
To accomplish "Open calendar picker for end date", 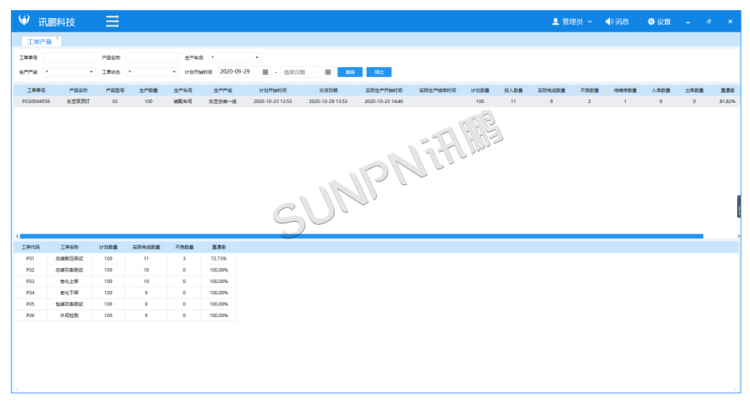I will 327,72.
